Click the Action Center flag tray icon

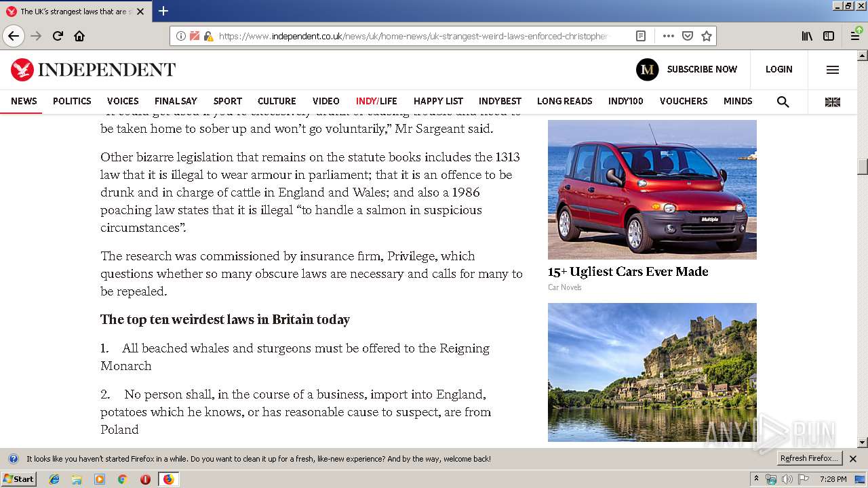[804, 479]
